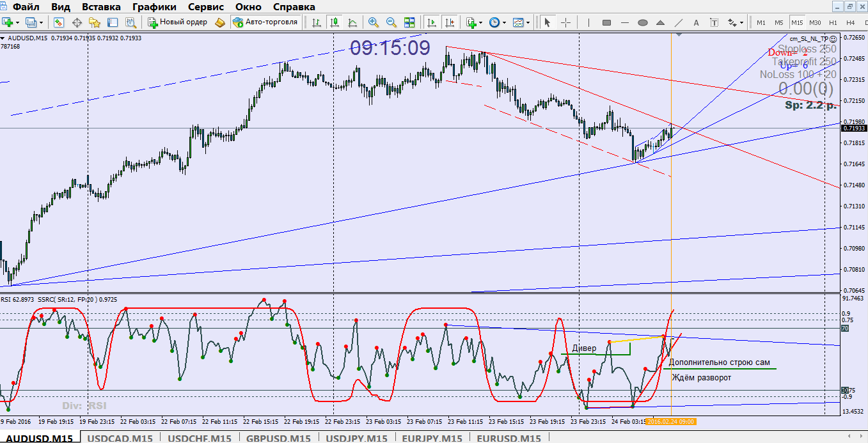This screenshot has height=443, width=868.
Task: Open the Файл menu
Action: point(26,7)
